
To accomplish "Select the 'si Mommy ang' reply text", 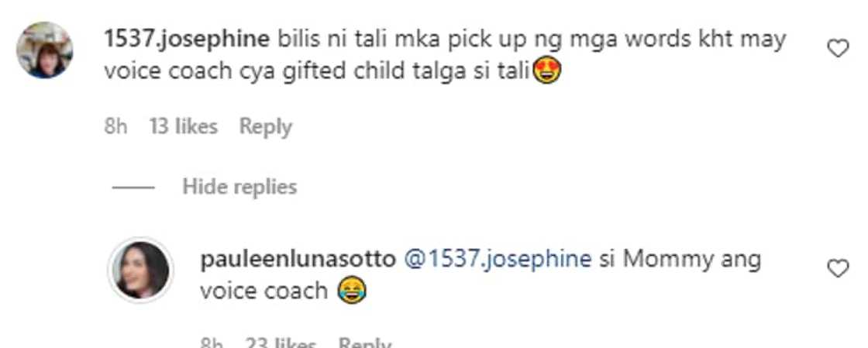I will (680, 259).
